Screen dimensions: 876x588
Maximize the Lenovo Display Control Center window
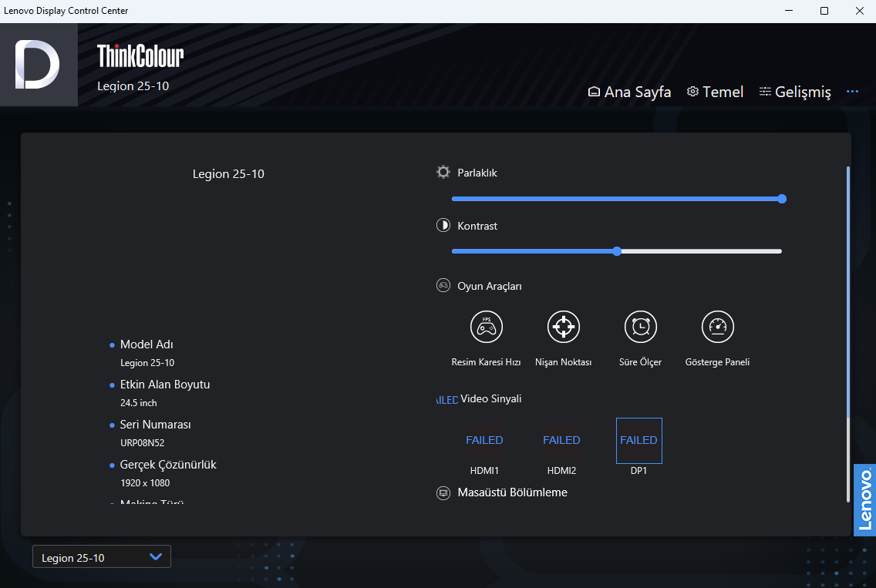coord(824,11)
